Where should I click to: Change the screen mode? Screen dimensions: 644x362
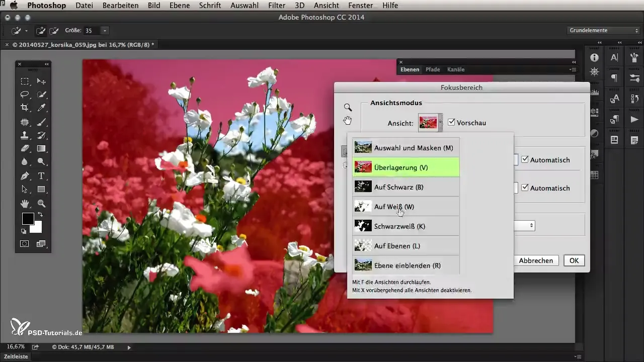pyautogui.click(x=41, y=244)
